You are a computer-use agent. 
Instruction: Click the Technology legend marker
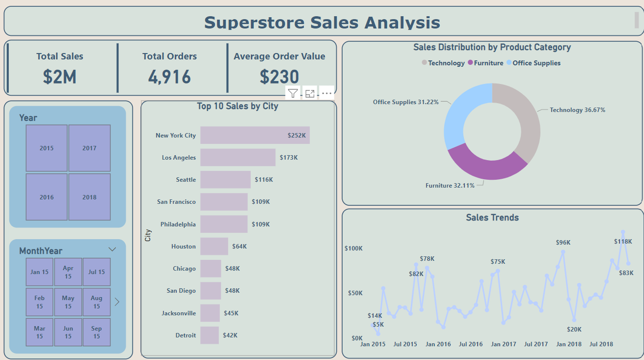(x=424, y=63)
